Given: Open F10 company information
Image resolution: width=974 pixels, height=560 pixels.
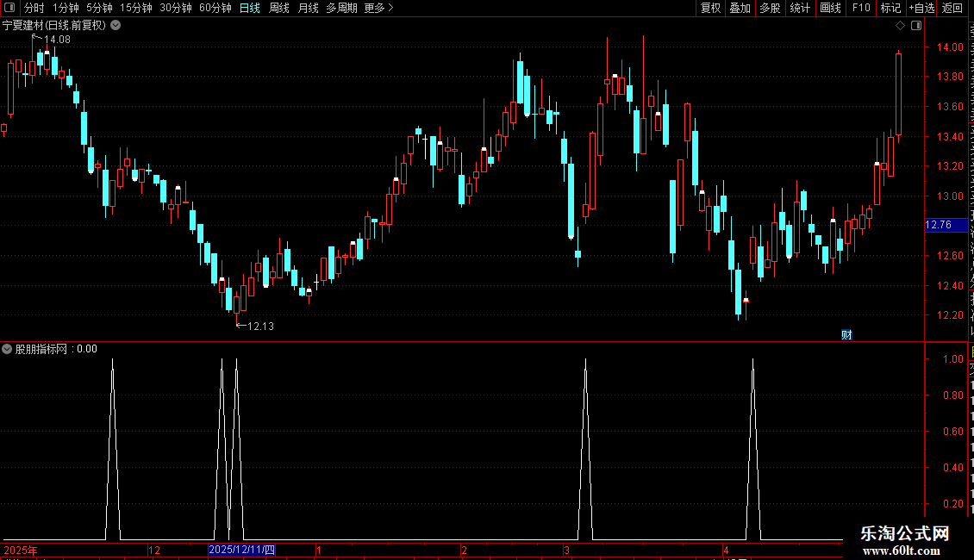Looking at the screenshot, I should (861, 8).
